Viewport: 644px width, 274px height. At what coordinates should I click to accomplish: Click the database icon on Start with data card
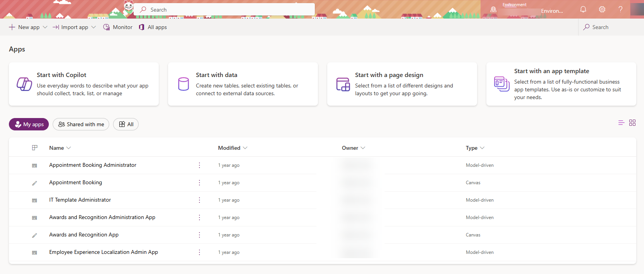click(x=184, y=84)
